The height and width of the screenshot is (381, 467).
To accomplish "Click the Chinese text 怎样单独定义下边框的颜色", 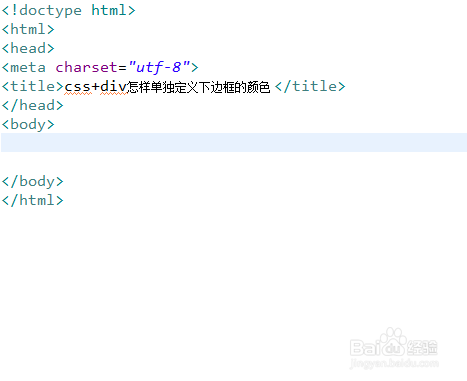I will click(x=199, y=87).
